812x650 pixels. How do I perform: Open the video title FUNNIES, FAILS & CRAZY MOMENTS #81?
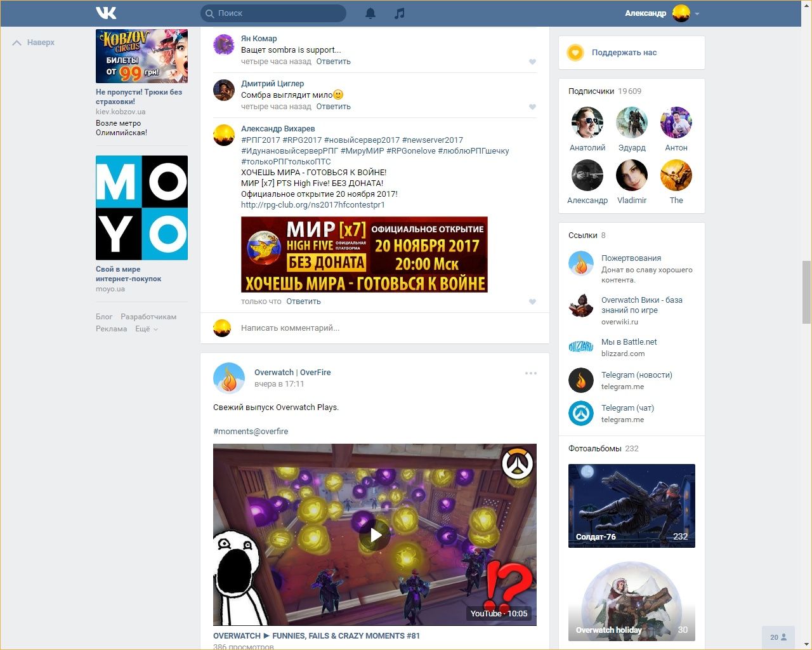coord(317,636)
